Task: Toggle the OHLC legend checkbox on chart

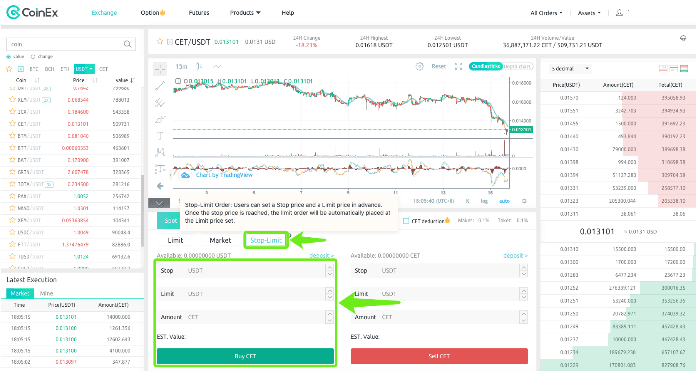Action: pyautogui.click(x=178, y=81)
